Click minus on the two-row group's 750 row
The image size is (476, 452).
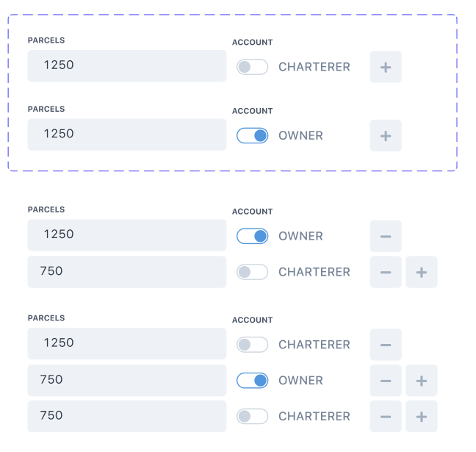coord(386,272)
